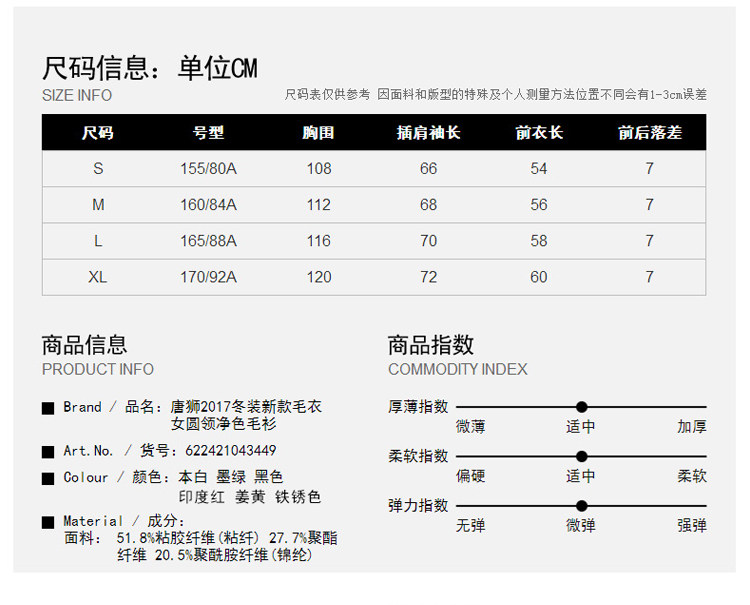Click the 无弹 scale label

(x=471, y=526)
